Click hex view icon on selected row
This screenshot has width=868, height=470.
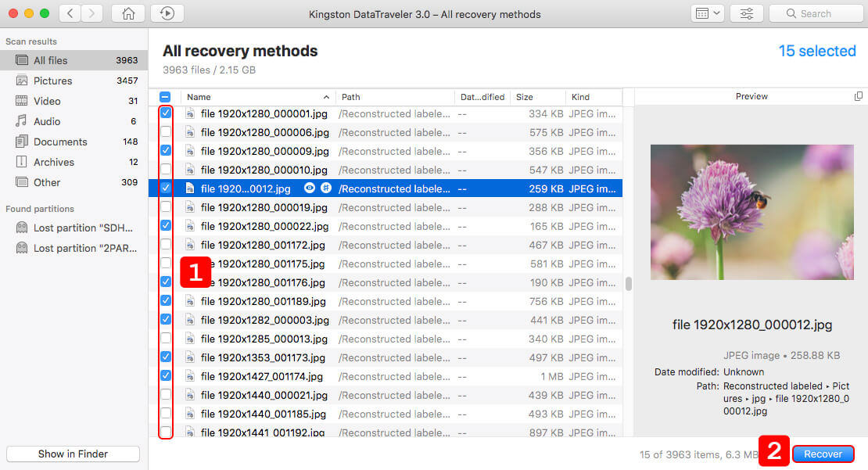(326, 188)
